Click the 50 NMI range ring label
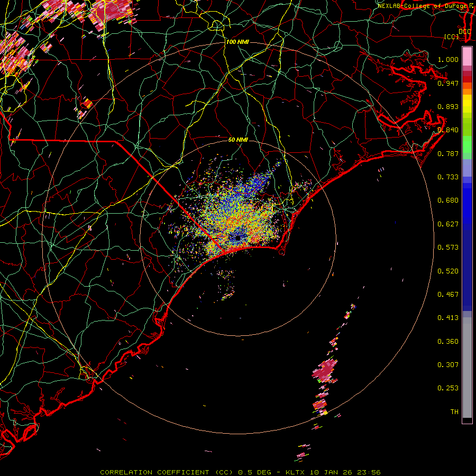 coord(238,140)
